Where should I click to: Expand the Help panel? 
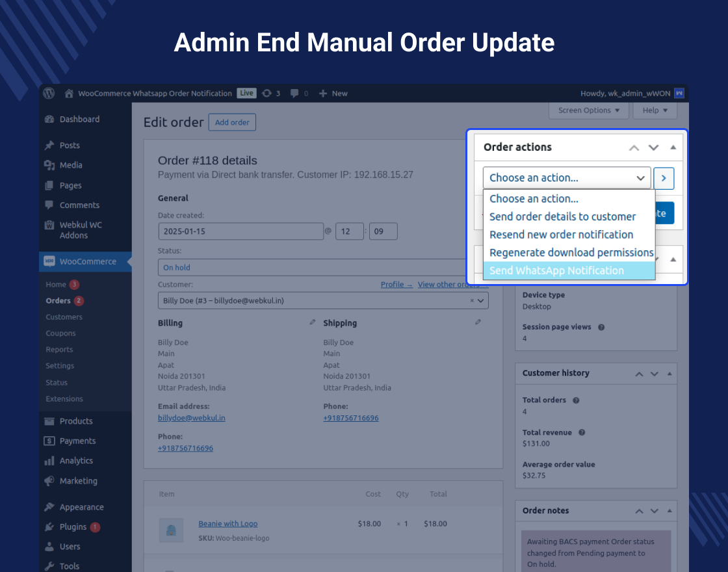[655, 110]
